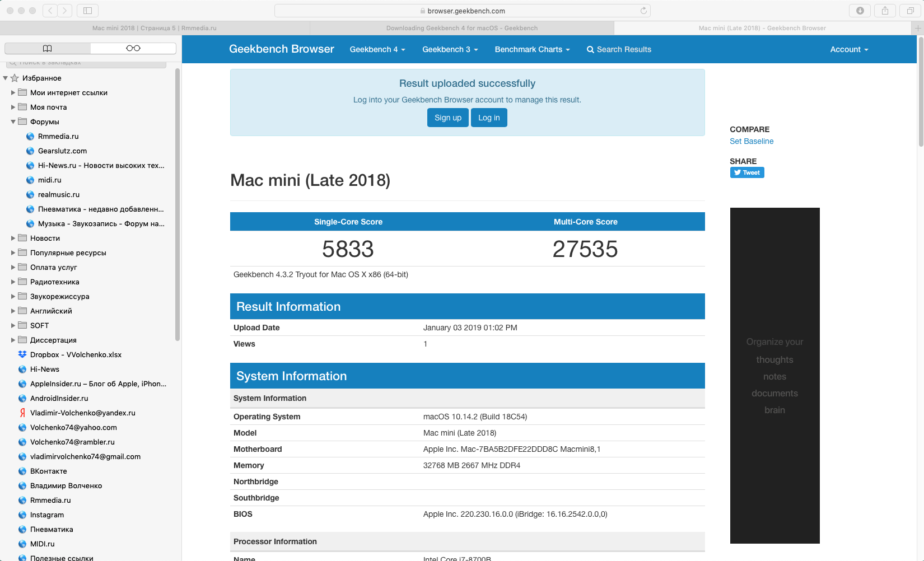Toggle the Safari sidebar button

pyautogui.click(x=87, y=11)
